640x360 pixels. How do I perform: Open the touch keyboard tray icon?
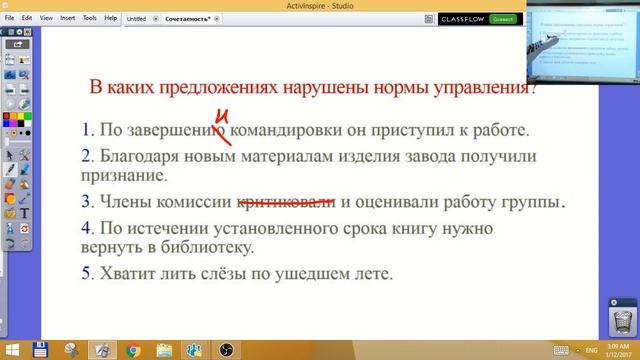pos(561,350)
